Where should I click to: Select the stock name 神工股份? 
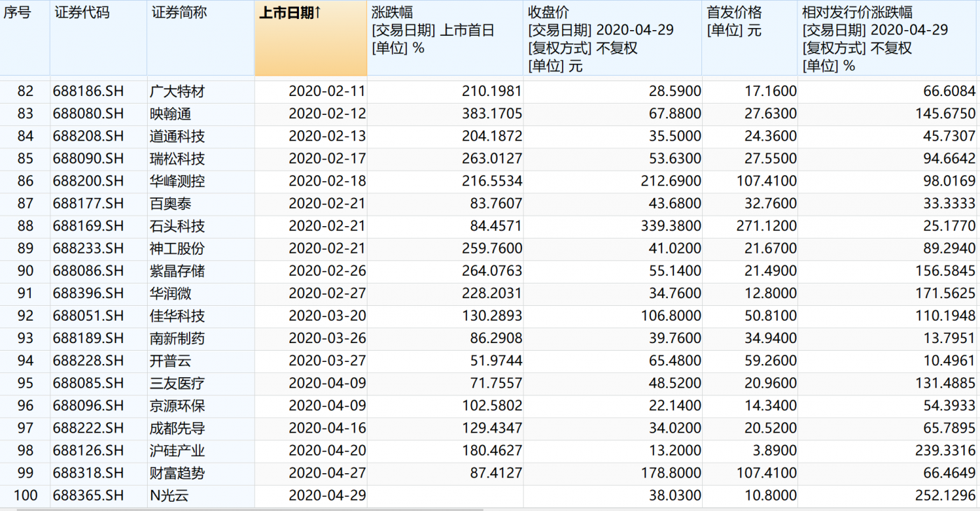pyautogui.click(x=177, y=248)
